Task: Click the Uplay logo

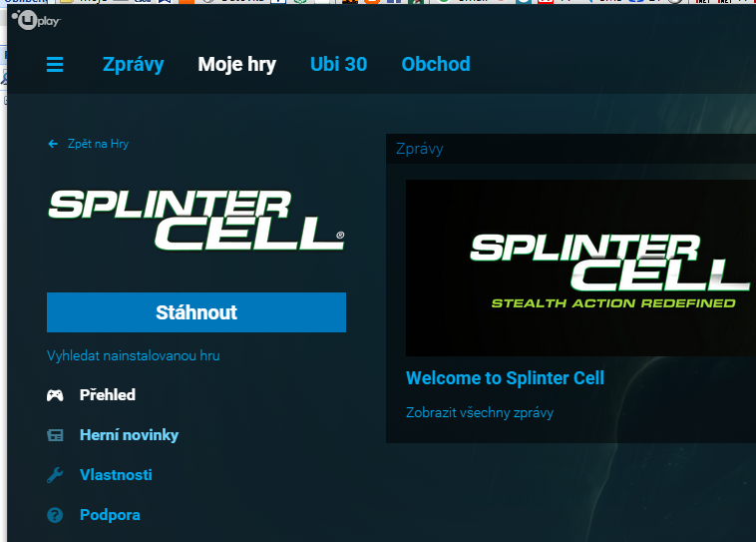Action: pyautogui.click(x=36, y=19)
